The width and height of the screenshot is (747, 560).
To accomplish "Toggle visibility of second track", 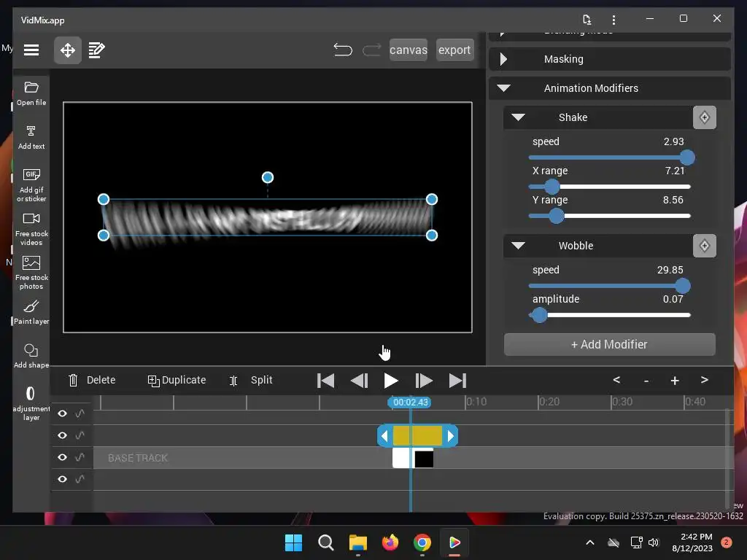I will (63, 435).
